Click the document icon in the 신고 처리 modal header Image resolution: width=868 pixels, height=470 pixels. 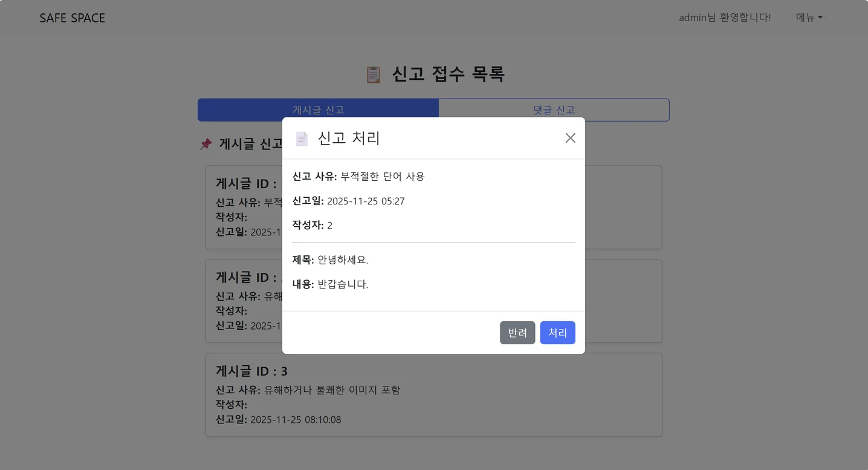pos(301,138)
